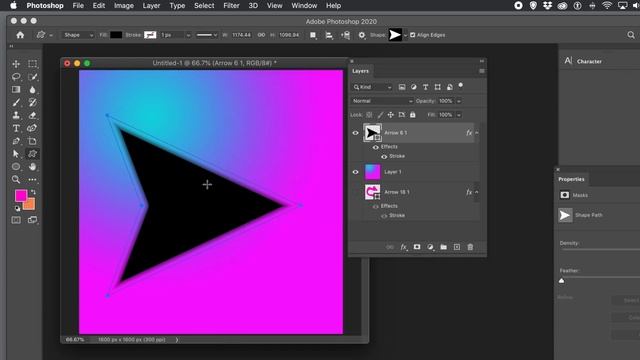Change screen mode icon in toolbar
The image size is (640, 360).
click(x=32, y=220)
